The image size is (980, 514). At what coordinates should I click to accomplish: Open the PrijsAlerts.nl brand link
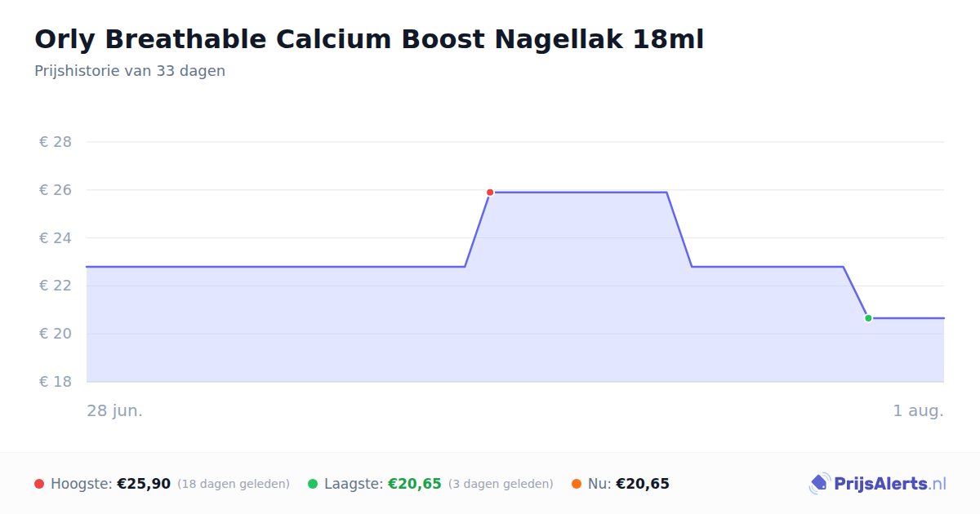click(x=878, y=484)
